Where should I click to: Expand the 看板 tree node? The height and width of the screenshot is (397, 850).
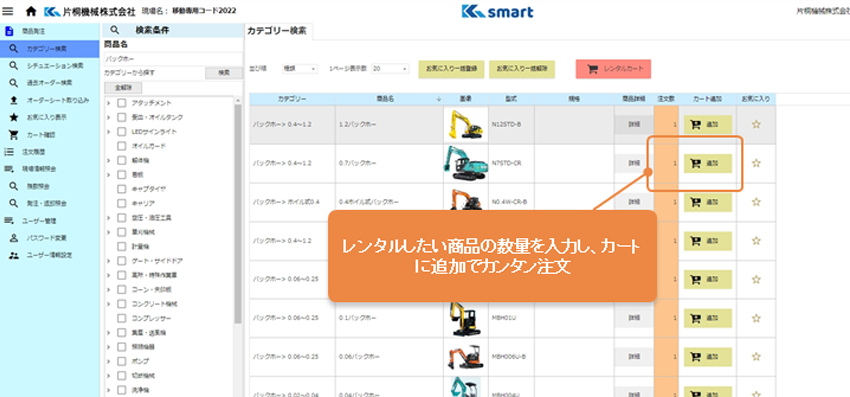click(x=109, y=175)
